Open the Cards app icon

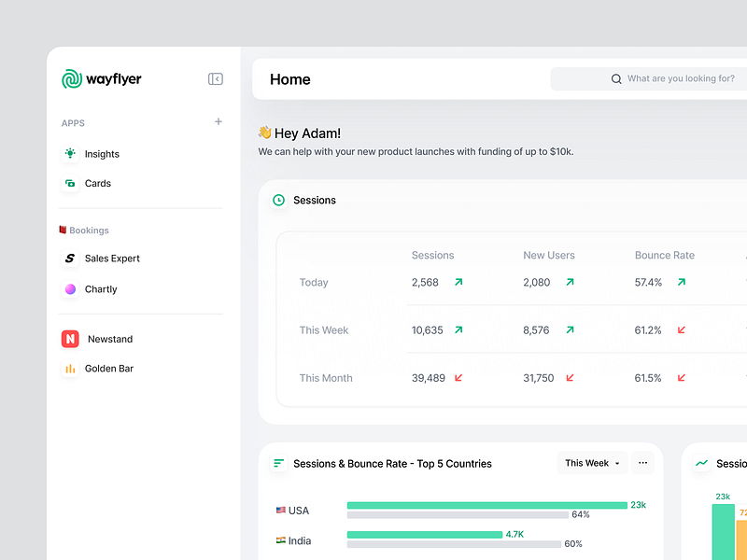[70, 183]
